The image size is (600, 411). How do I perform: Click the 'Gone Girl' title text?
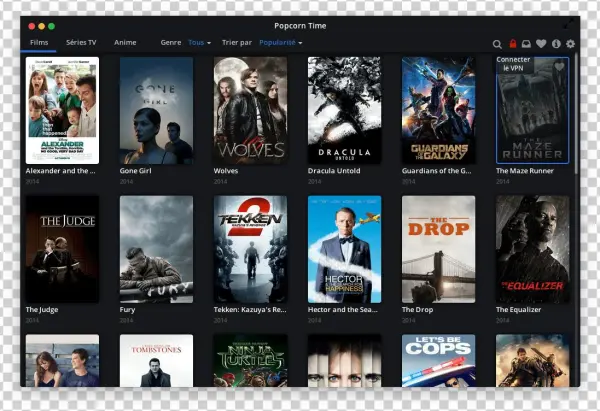click(x=135, y=171)
